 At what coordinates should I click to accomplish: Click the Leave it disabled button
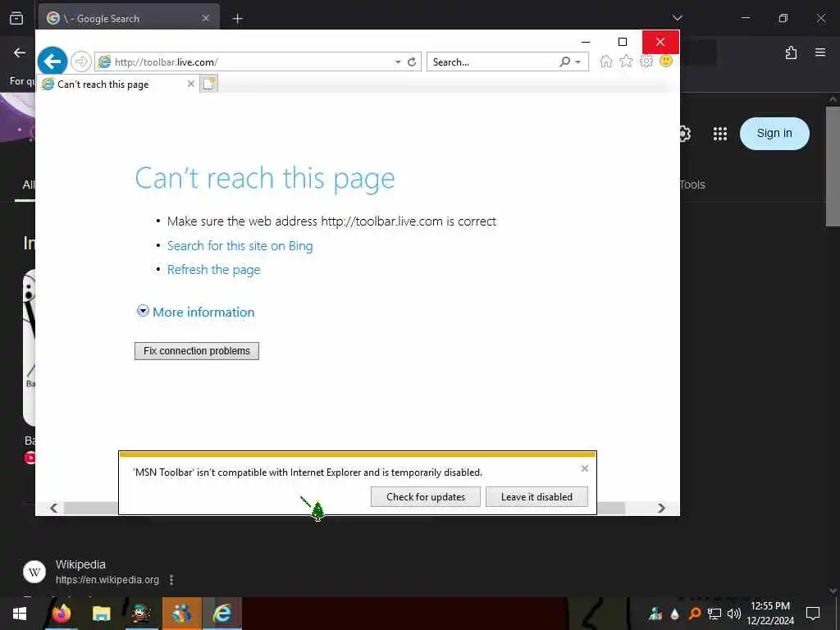pos(536,496)
